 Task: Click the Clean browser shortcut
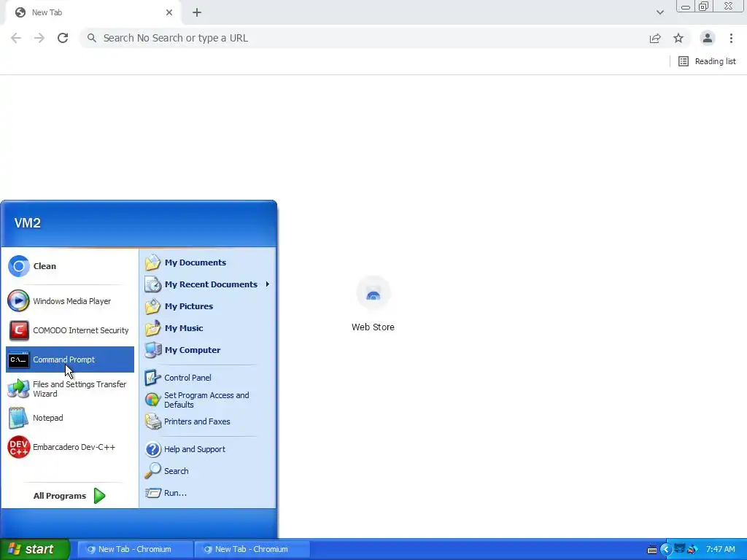[69, 266]
